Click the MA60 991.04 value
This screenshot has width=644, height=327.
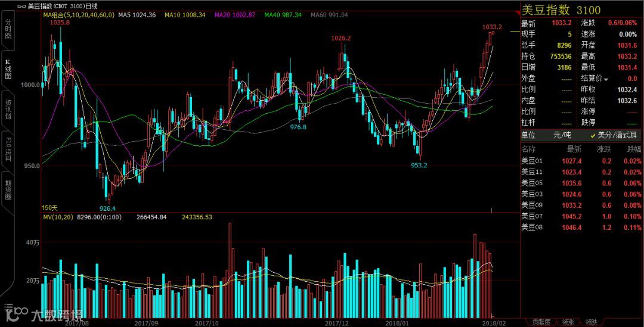[329, 15]
